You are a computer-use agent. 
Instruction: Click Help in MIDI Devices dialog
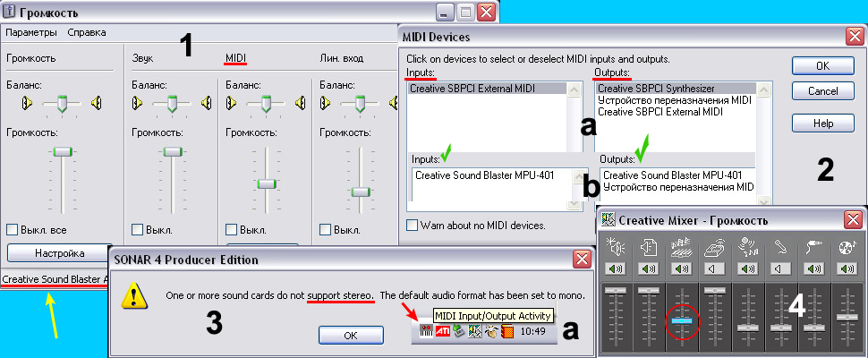[822, 124]
